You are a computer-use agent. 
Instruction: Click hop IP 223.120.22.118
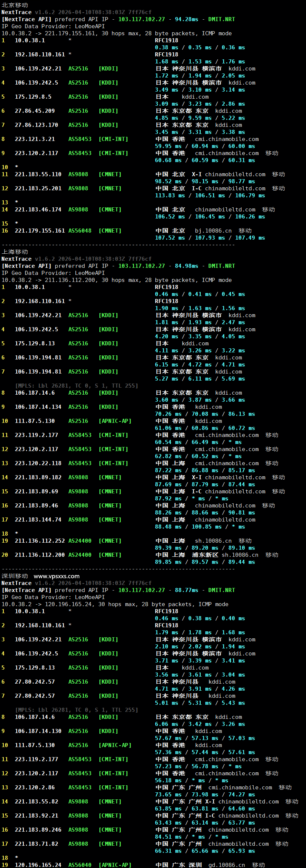38,463
